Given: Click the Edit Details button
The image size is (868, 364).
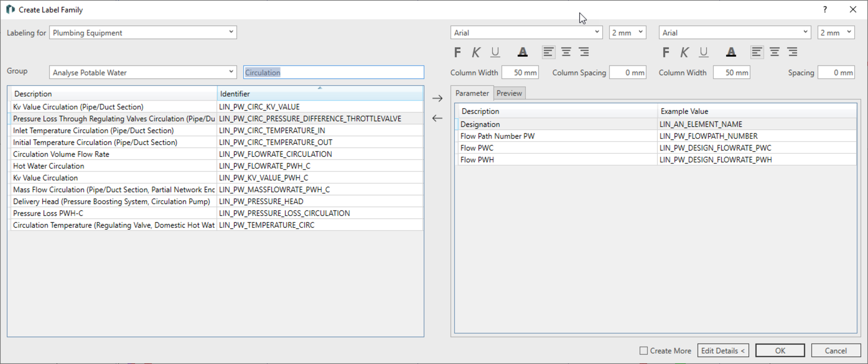Looking at the screenshot, I should [723, 351].
